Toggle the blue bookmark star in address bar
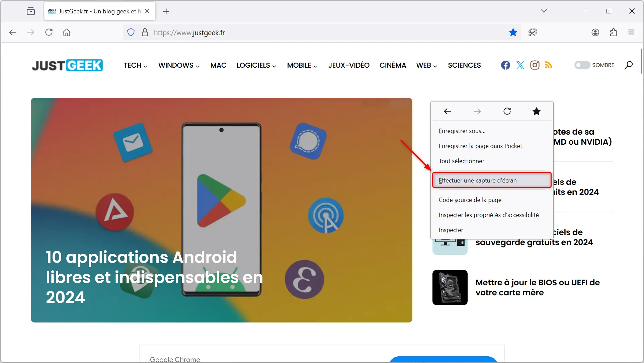This screenshot has width=644, height=363. click(513, 32)
